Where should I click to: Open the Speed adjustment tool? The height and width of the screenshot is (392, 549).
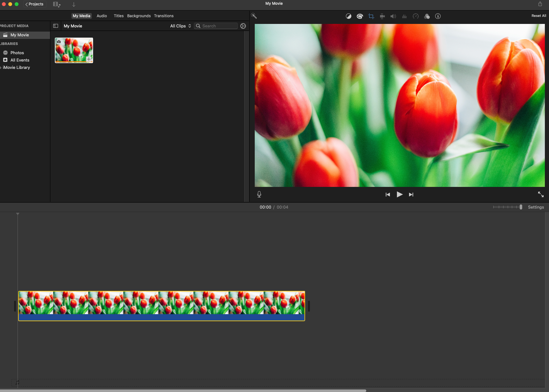click(x=415, y=16)
